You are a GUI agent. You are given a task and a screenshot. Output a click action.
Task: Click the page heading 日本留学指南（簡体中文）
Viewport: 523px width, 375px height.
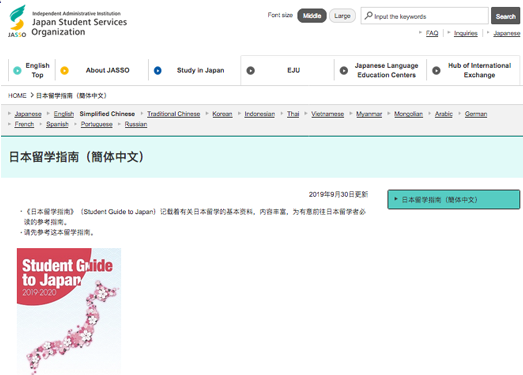pos(76,157)
